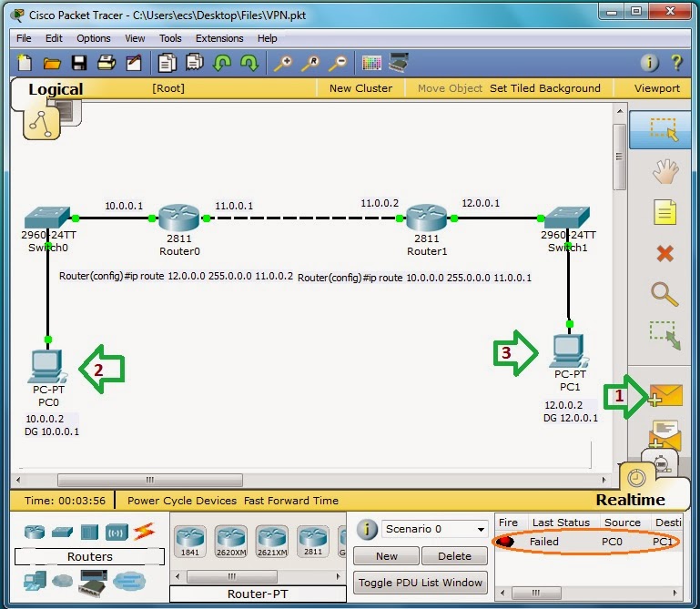700x609 pixels.
Task: Select Router1 on the workspace
Action: pyautogui.click(x=426, y=218)
